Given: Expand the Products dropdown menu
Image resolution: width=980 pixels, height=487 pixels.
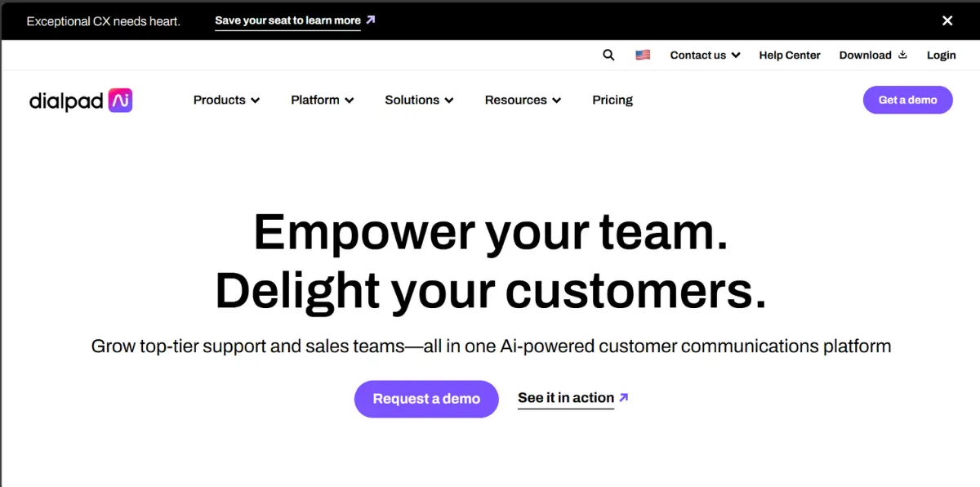Looking at the screenshot, I should point(226,100).
